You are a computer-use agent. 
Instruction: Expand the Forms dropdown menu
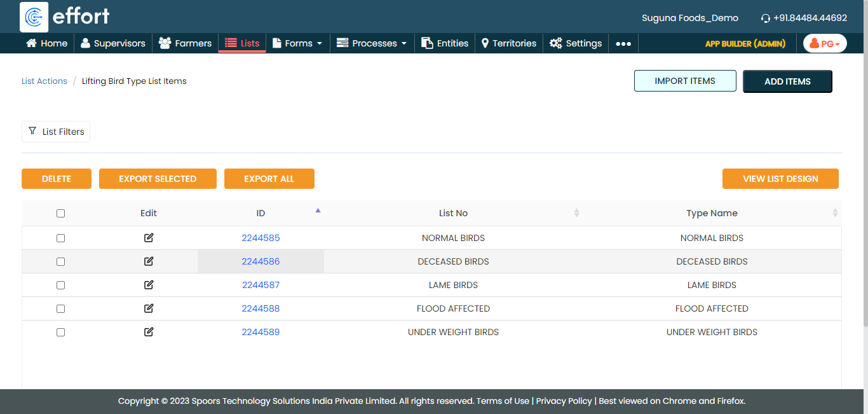pos(297,43)
